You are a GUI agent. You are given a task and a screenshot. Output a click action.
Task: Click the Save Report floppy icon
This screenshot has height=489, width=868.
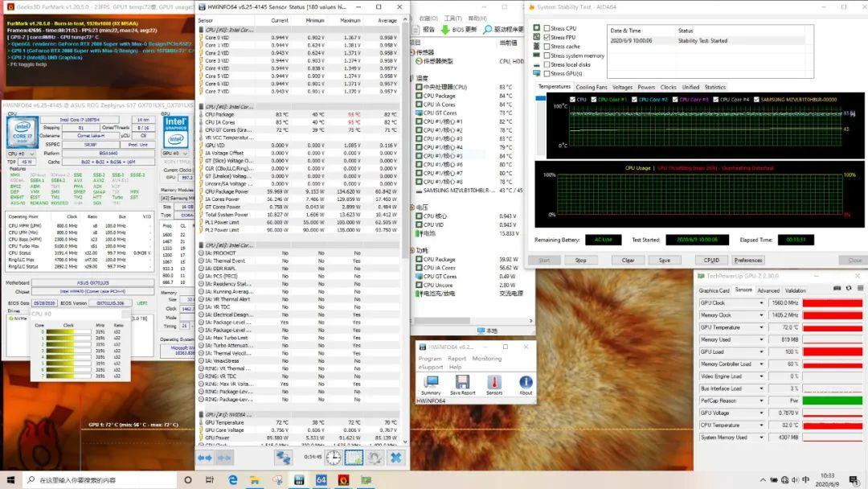coord(462,382)
